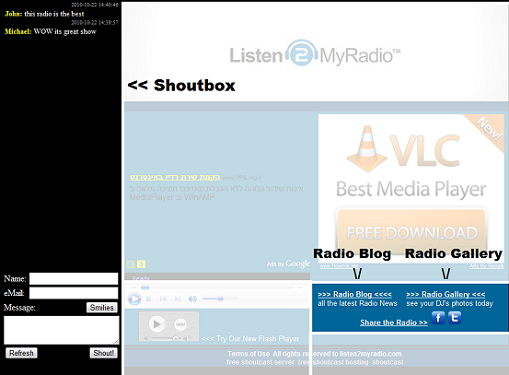Focus the eMail input field
Image resolution: width=509 pixels, height=375 pixels.
pos(74,293)
